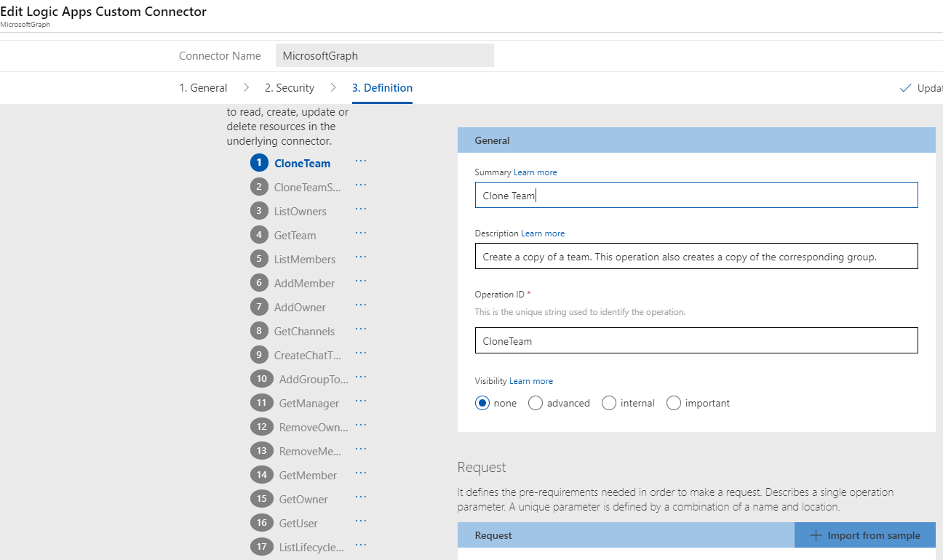
Task: Open the CreateChatT... action ellipsis menu
Action: coord(361,353)
